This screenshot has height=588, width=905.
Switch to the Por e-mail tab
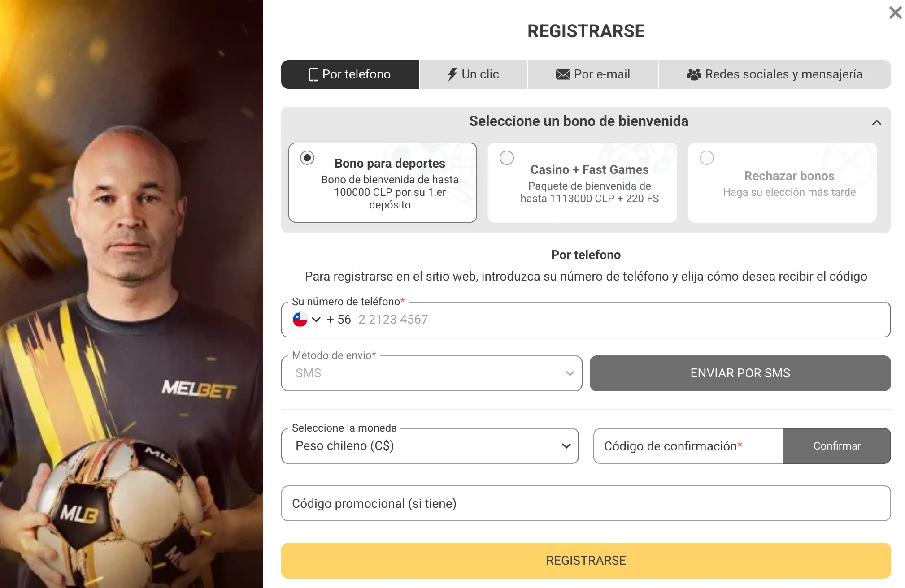point(593,74)
